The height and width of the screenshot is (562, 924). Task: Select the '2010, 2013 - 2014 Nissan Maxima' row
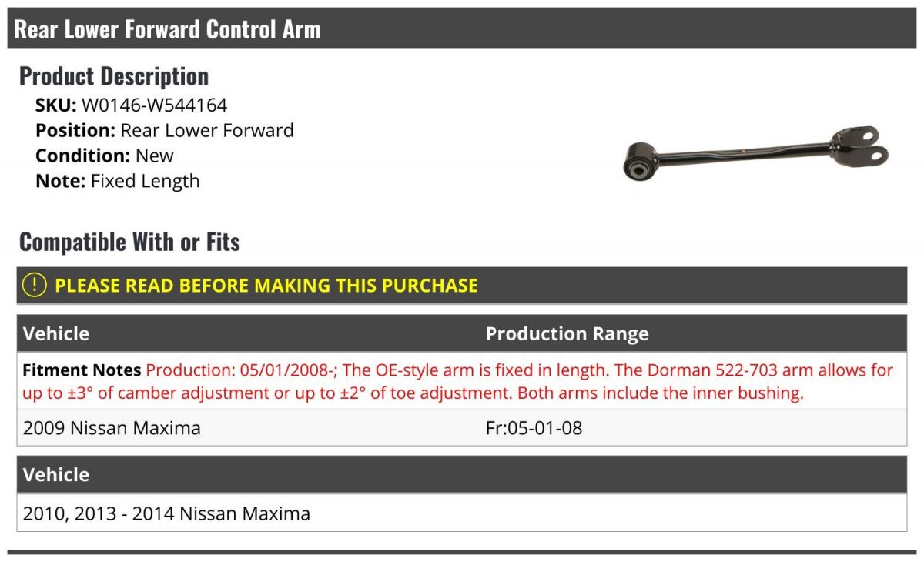pos(166,513)
